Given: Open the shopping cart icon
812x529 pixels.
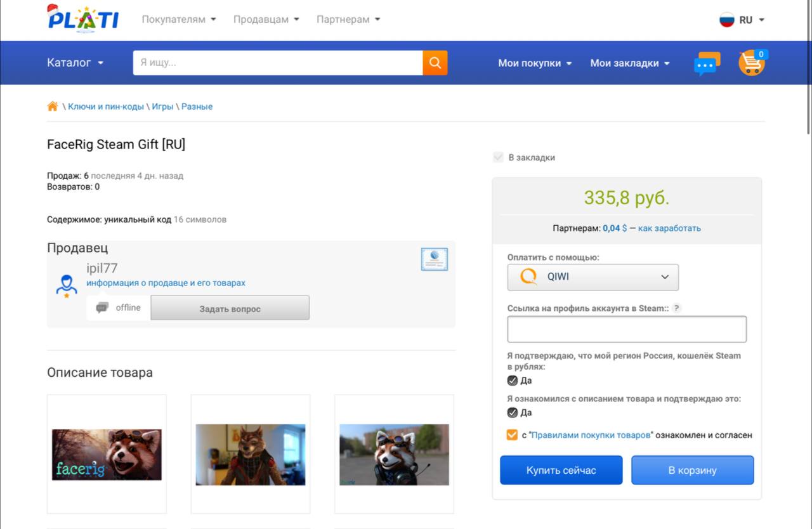Looking at the screenshot, I should coord(752,63).
